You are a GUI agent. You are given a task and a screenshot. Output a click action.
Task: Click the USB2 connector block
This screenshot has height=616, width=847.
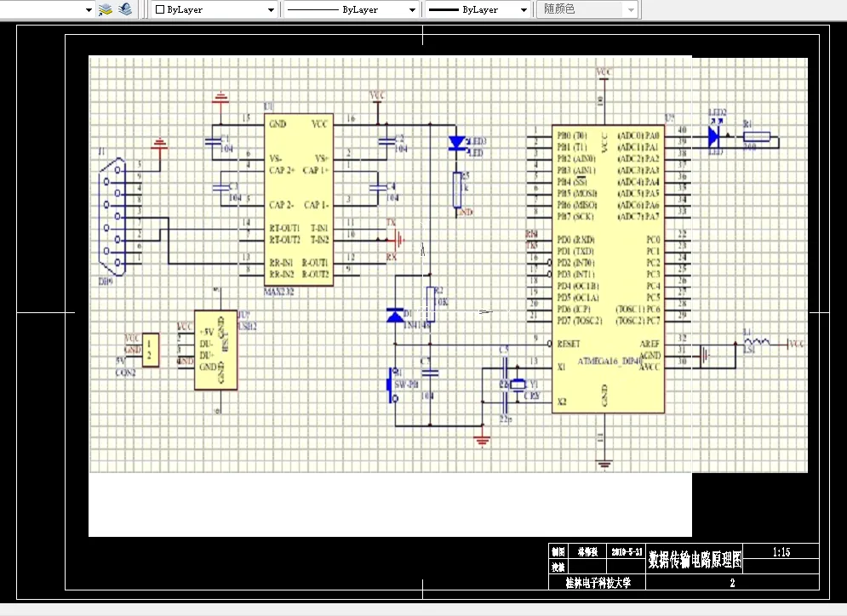pos(215,350)
